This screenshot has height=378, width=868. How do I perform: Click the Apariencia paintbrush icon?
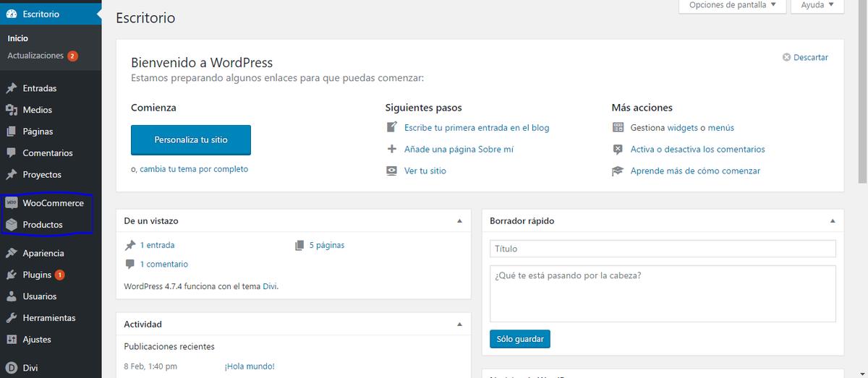11,254
